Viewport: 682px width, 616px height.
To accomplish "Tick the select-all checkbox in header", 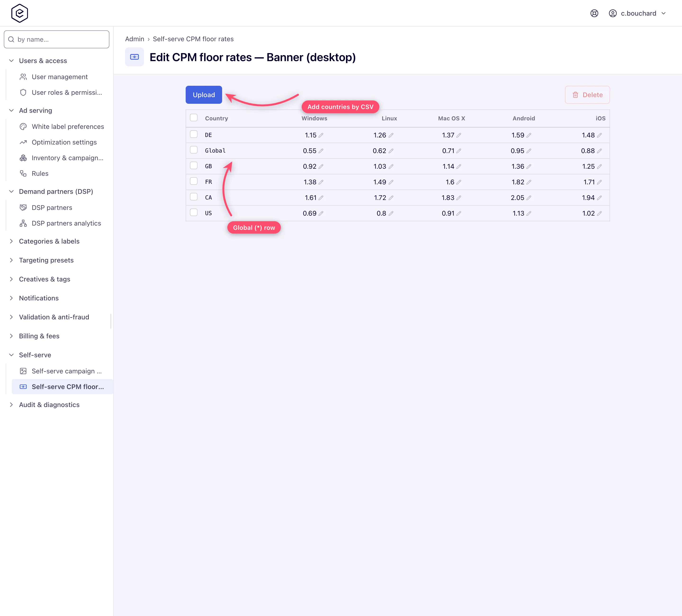I will [x=193, y=118].
